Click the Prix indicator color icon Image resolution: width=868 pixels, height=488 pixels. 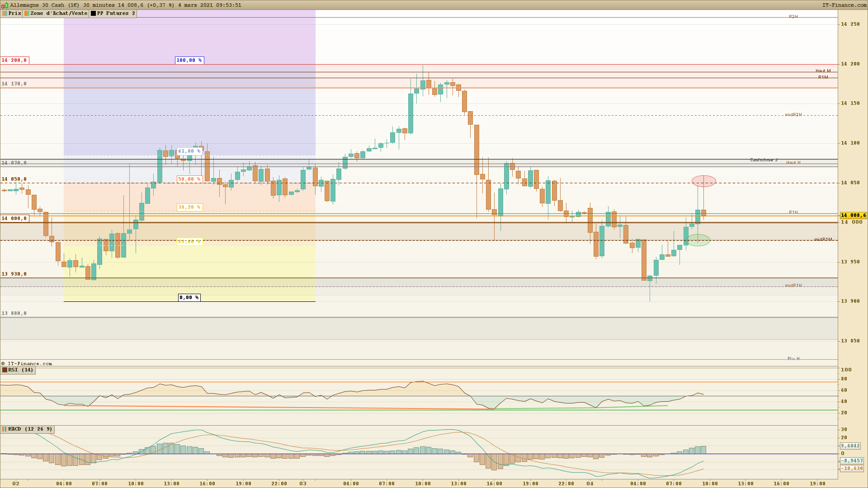(5, 14)
